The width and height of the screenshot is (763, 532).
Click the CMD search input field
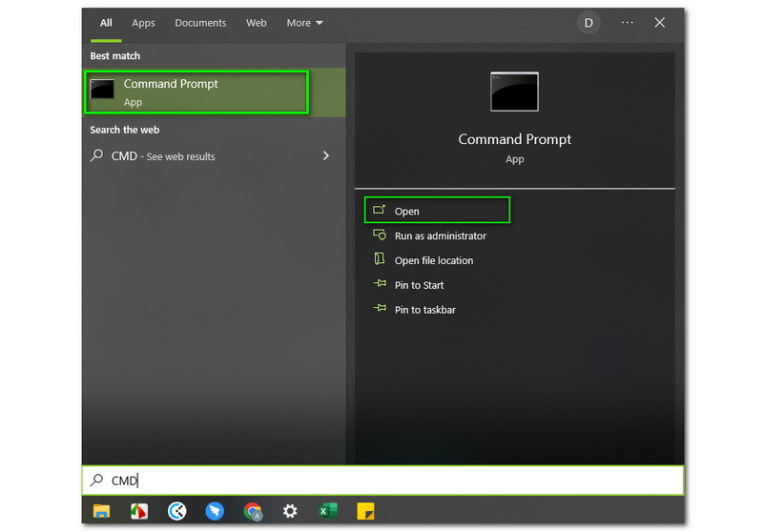point(381,481)
